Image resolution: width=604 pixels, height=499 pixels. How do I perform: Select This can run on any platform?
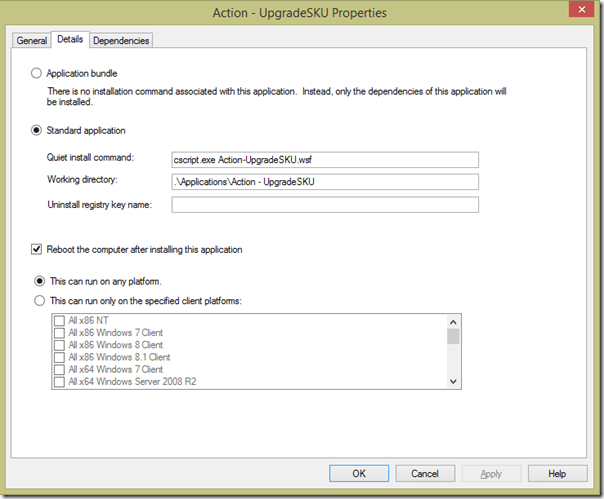click(x=41, y=281)
